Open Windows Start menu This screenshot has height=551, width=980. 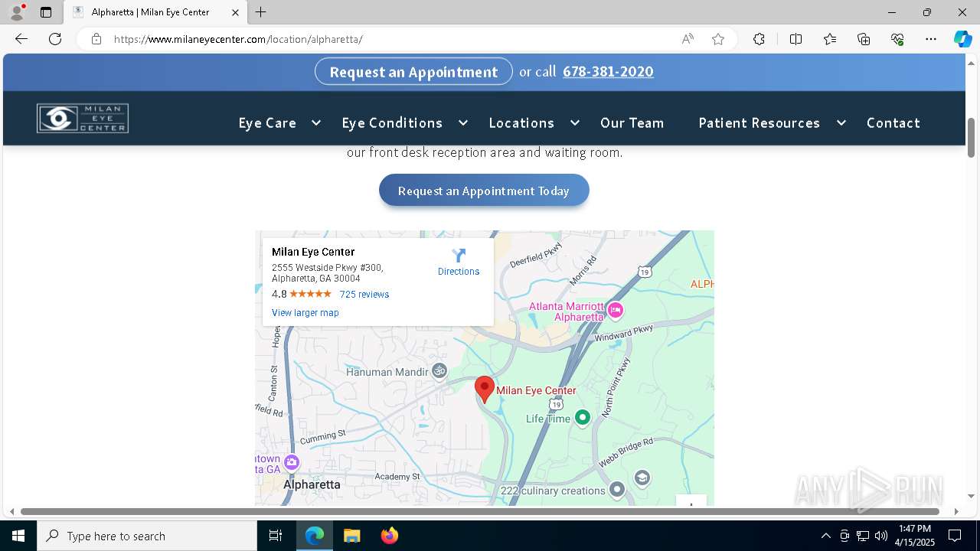pyautogui.click(x=18, y=536)
